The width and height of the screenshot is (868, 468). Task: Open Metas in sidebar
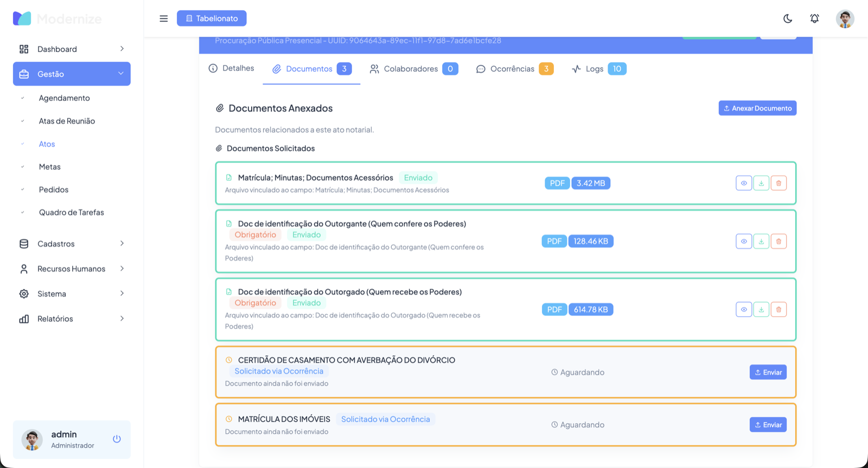[x=49, y=166]
